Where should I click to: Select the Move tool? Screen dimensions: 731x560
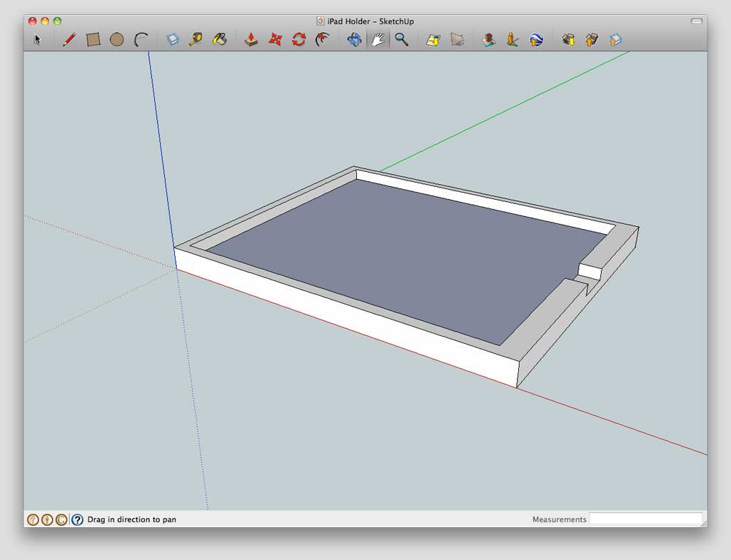tap(275, 39)
